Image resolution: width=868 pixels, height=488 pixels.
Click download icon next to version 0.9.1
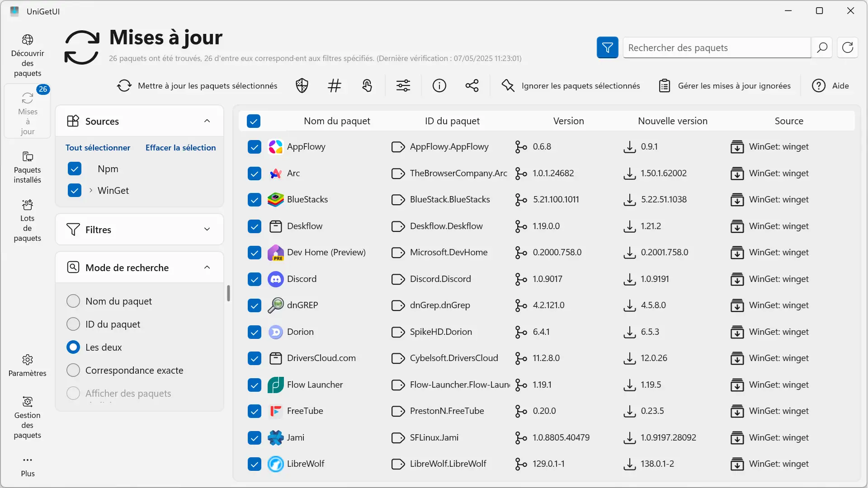tap(629, 147)
